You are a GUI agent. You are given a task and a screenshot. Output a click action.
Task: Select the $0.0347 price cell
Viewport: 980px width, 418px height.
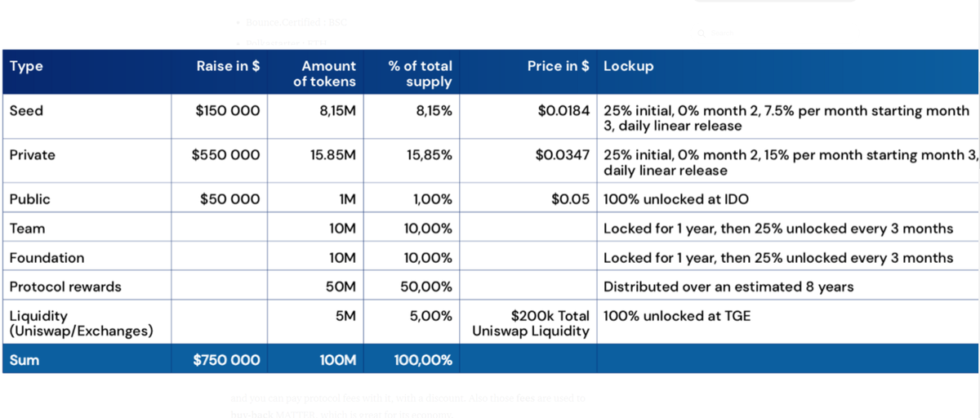pyautogui.click(x=562, y=154)
